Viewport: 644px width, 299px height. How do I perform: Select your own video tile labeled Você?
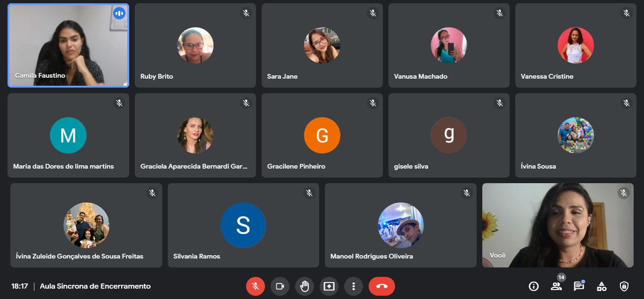pyautogui.click(x=558, y=225)
